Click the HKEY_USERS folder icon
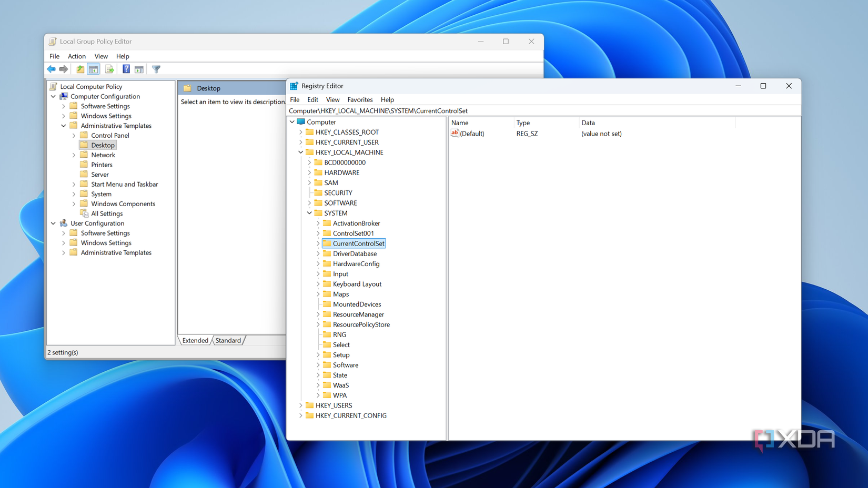This screenshot has height=488, width=868. (x=309, y=405)
